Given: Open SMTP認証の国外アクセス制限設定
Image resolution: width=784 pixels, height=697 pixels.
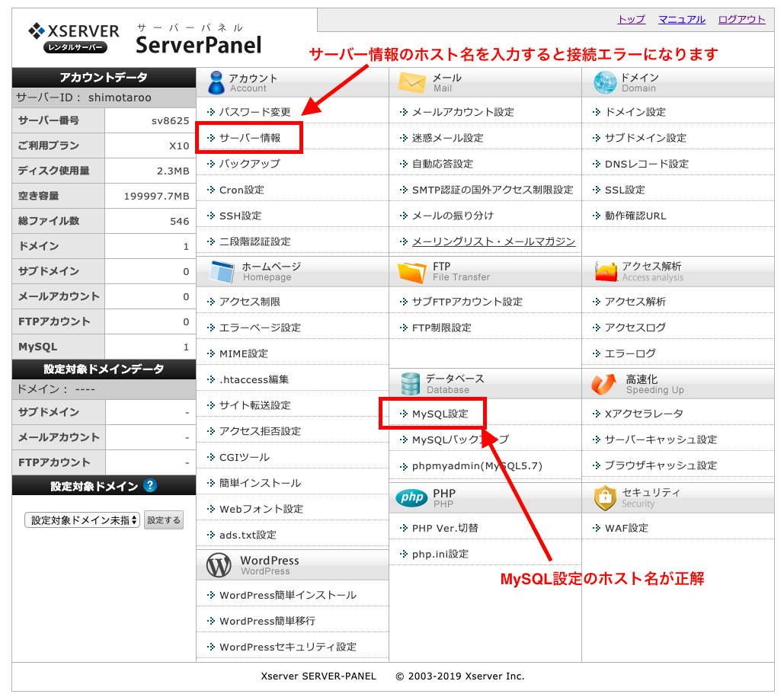Looking at the screenshot, I should 492,190.
